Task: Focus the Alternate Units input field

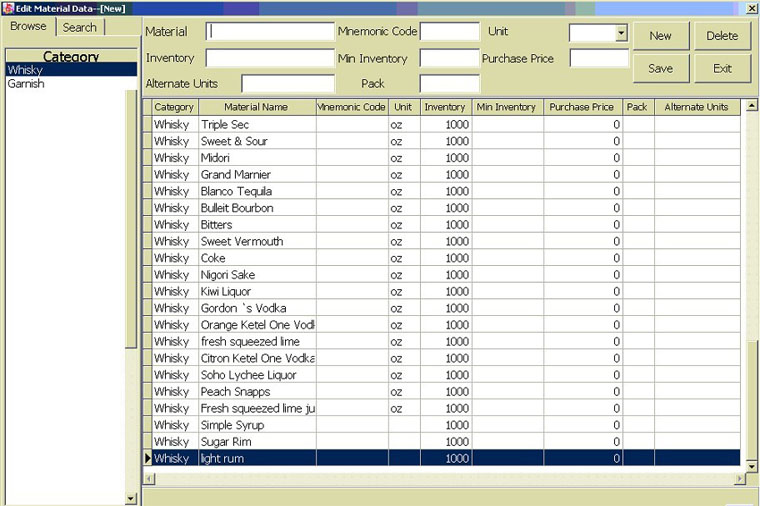Action: pos(288,83)
